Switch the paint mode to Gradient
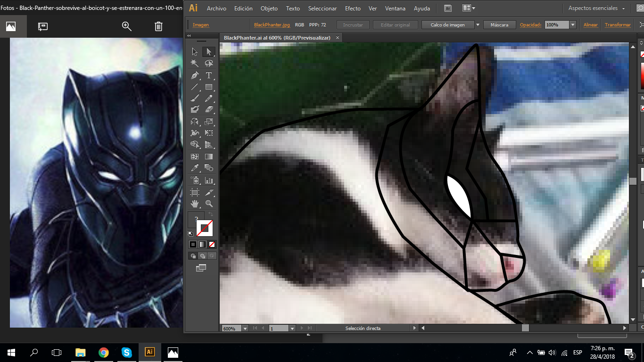Image resolution: width=644 pixels, height=362 pixels. (x=202, y=244)
